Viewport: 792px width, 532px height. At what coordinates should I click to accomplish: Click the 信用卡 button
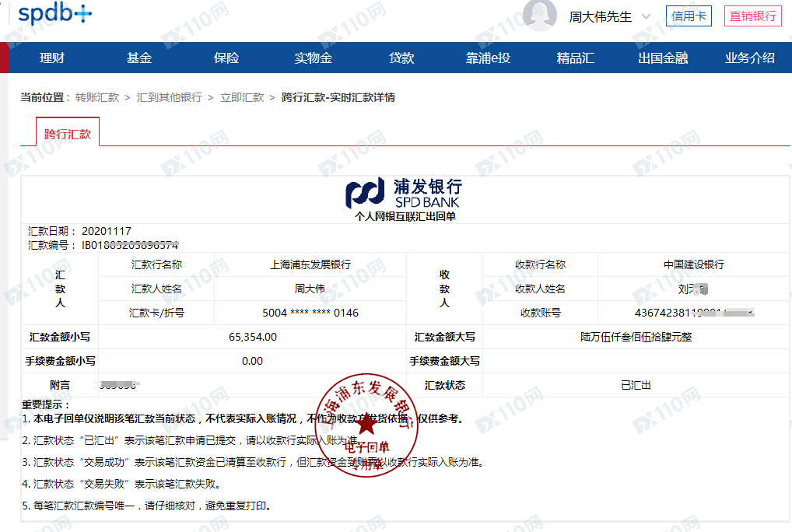tap(689, 16)
